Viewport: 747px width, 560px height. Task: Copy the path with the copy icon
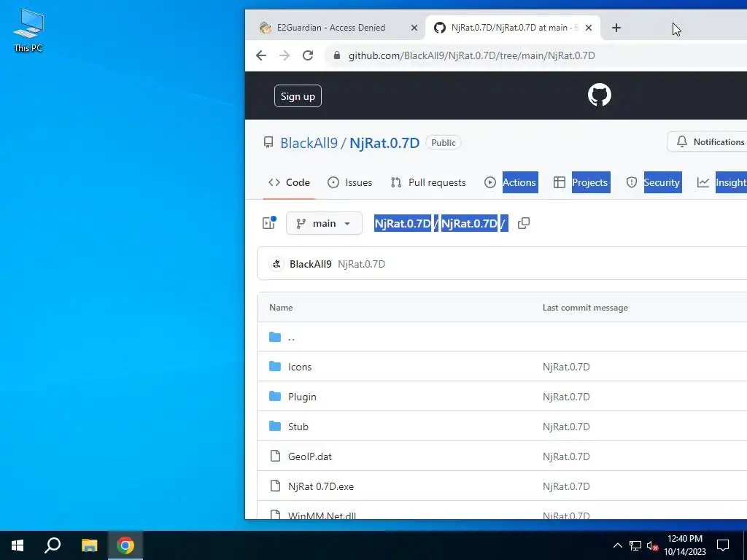[524, 223]
